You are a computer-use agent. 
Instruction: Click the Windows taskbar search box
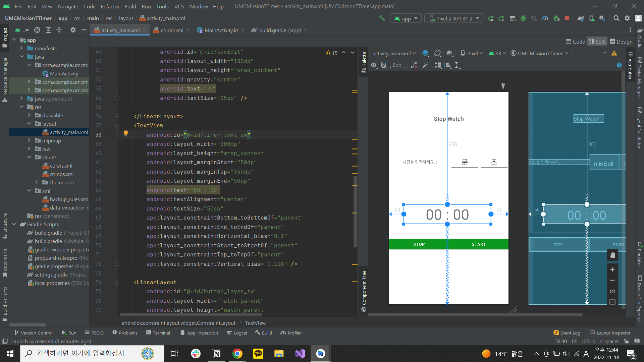pos(92,354)
